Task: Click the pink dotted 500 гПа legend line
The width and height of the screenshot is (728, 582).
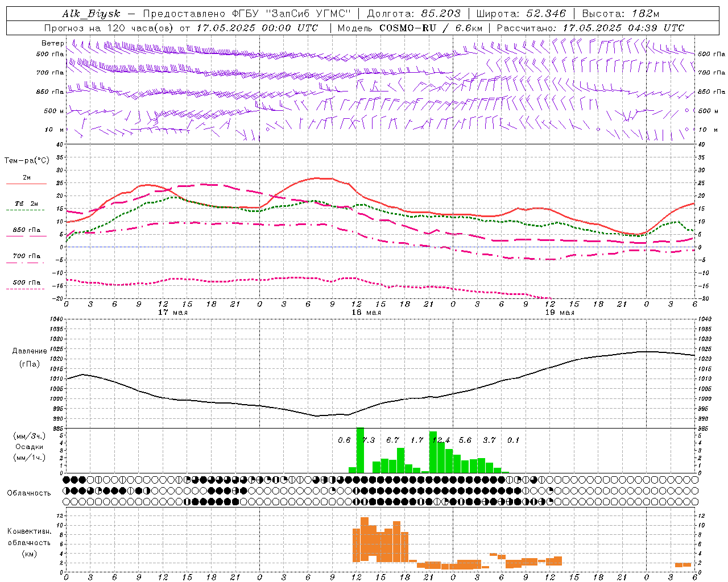Action: (26, 289)
